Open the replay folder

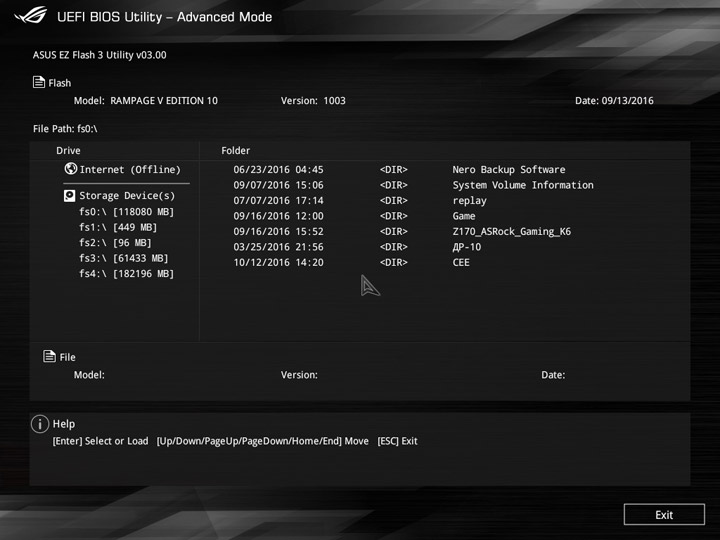(x=469, y=201)
